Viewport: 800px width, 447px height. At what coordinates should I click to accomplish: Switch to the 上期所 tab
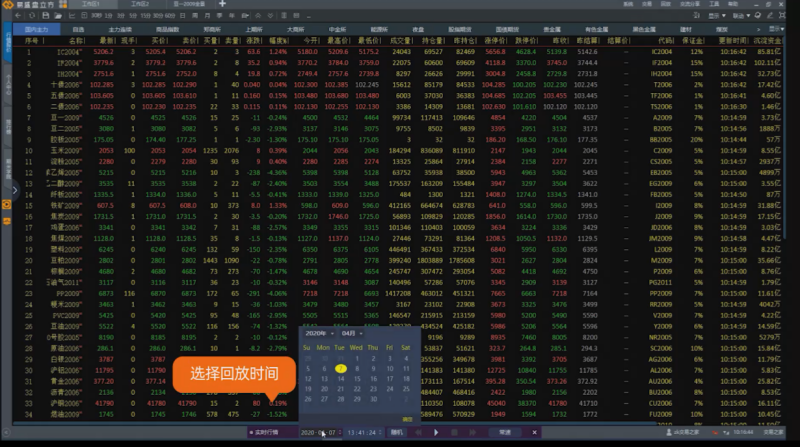[254, 31]
